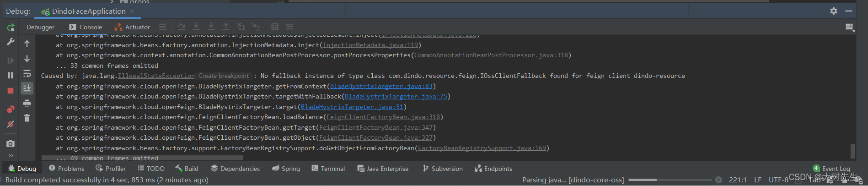Switch to the Console tab

(x=86, y=27)
